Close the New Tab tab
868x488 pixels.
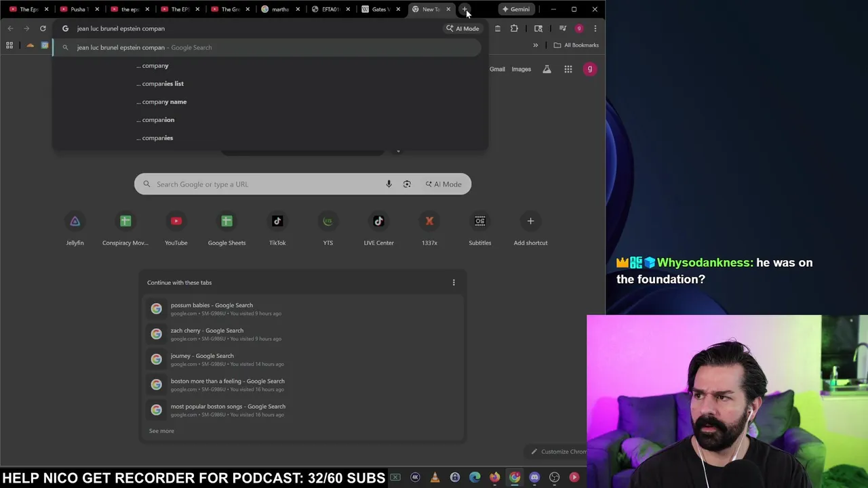[448, 9]
